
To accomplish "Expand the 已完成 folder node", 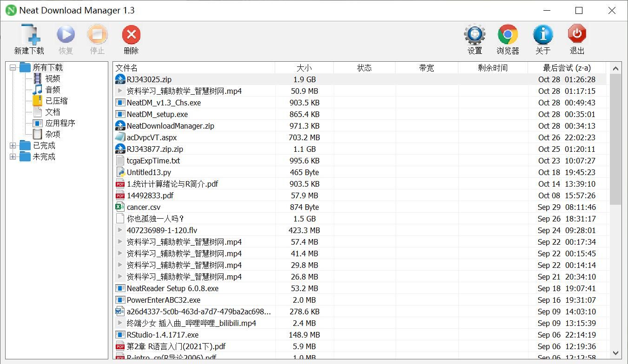I will tap(13, 146).
